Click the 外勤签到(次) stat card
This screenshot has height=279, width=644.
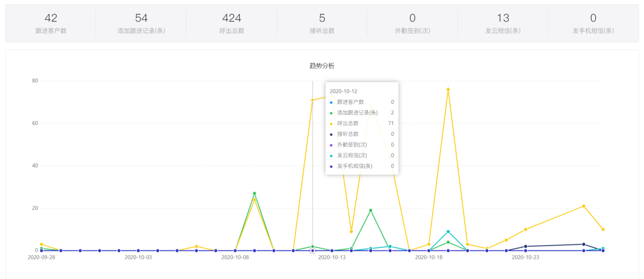413,23
